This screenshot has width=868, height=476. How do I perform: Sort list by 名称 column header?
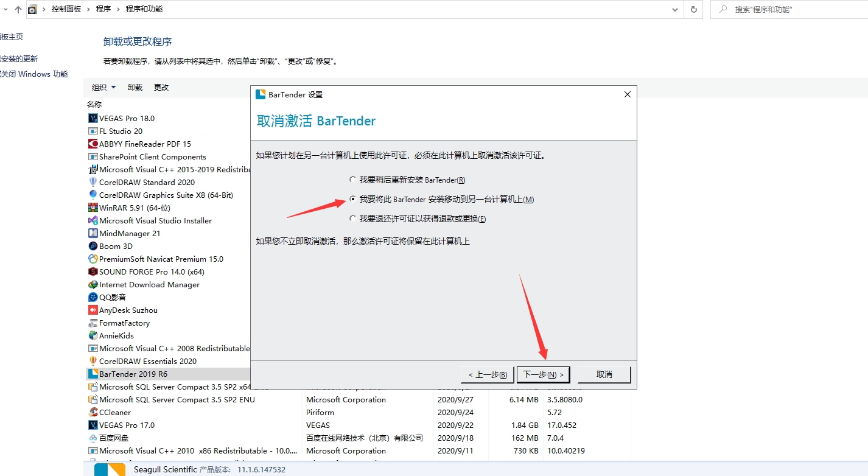[x=95, y=105]
